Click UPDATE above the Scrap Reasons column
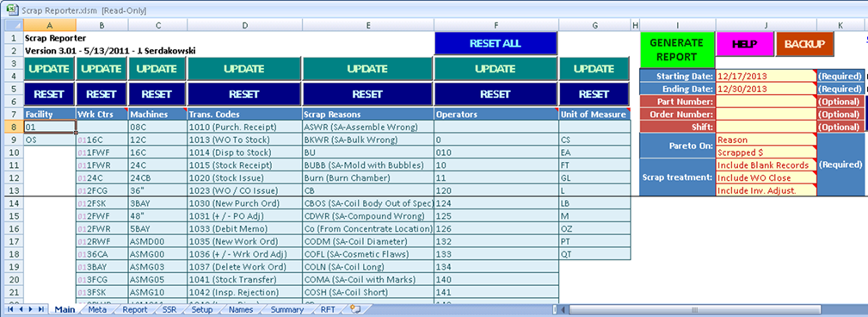Image resolution: width=868 pixels, height=317 pixels. tap(367, 69)
